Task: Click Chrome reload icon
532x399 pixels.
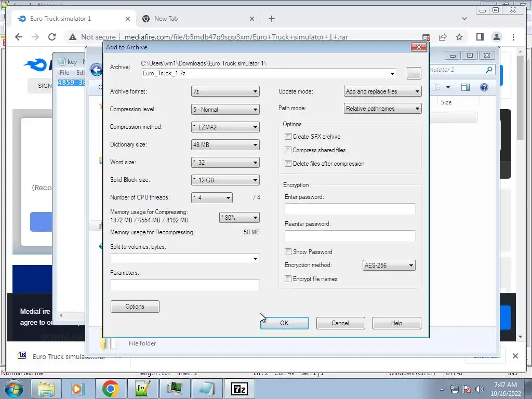Action: click(52, 37)
